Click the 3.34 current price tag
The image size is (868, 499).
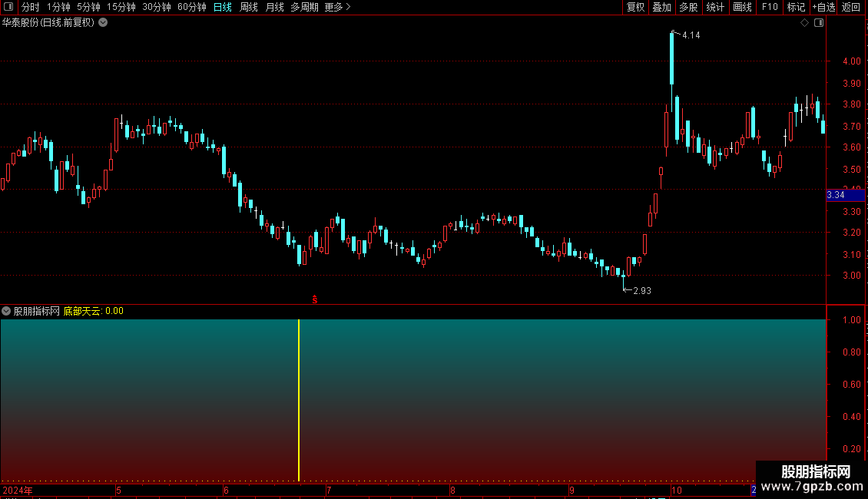(x=845, y=195)
